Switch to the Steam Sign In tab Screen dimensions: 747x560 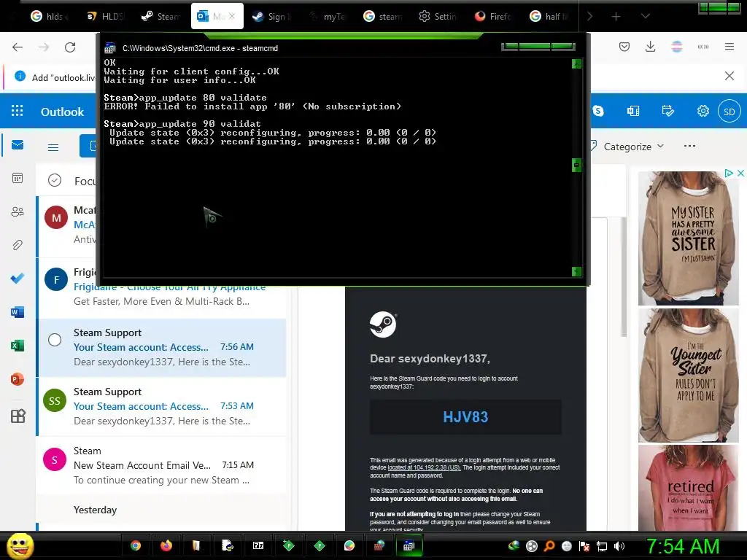tap(272, 16)
